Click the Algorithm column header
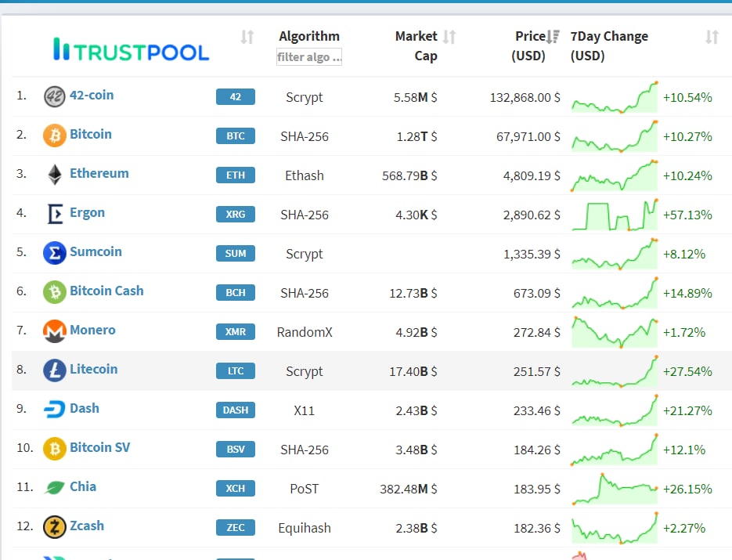The image size is (732, 560). [x=309, y=36]
